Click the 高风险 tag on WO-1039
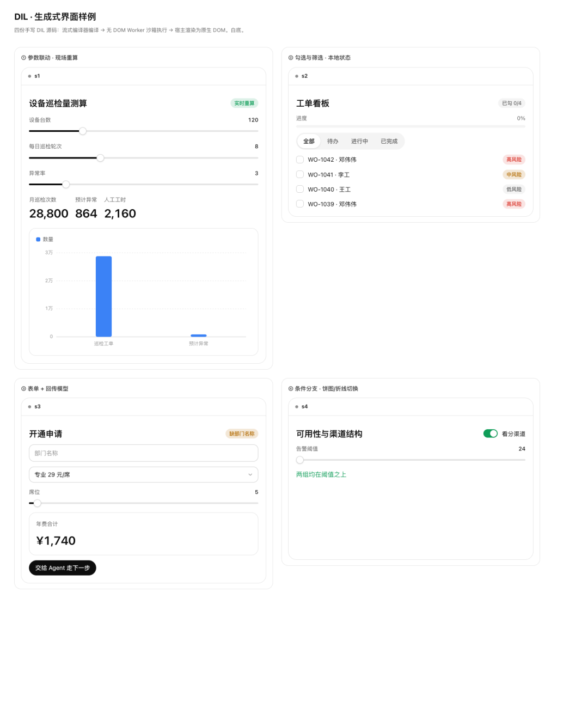The width and height of the screenshot is (588, 714). click(514, 204)
